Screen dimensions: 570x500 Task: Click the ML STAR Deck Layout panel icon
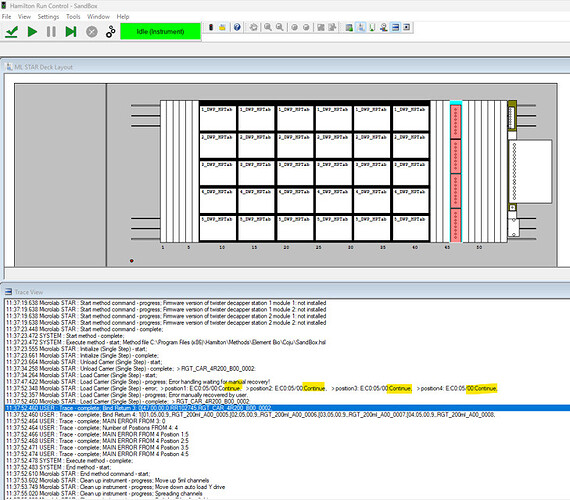pyautogui.click(x=9, y=67)
